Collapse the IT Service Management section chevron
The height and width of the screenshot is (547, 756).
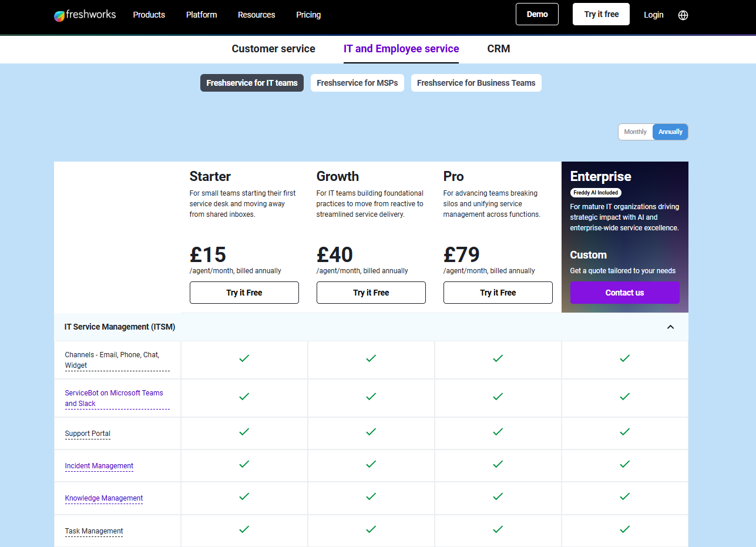(x=670, y=327)
